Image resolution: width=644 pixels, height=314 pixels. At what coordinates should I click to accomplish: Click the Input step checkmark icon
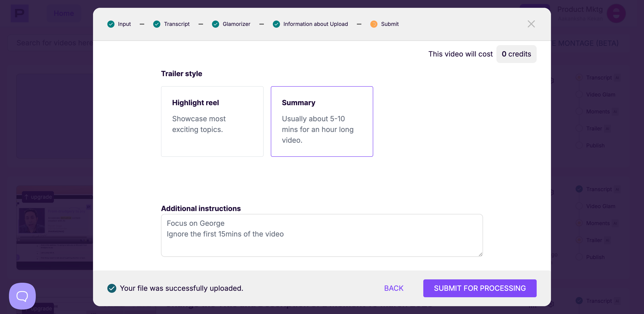pyautogui.click(x=111, y=24)
